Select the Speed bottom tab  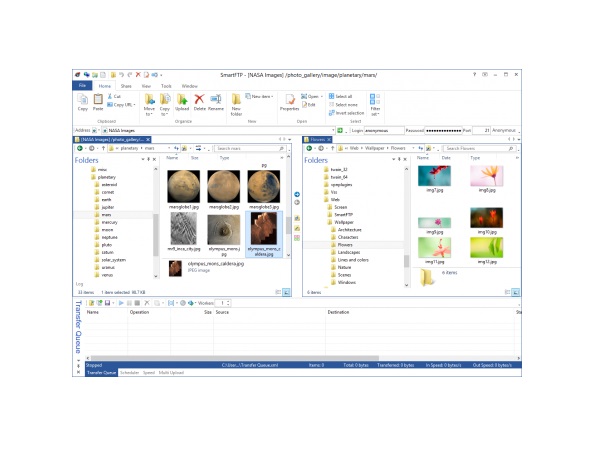tap(149, 373)
